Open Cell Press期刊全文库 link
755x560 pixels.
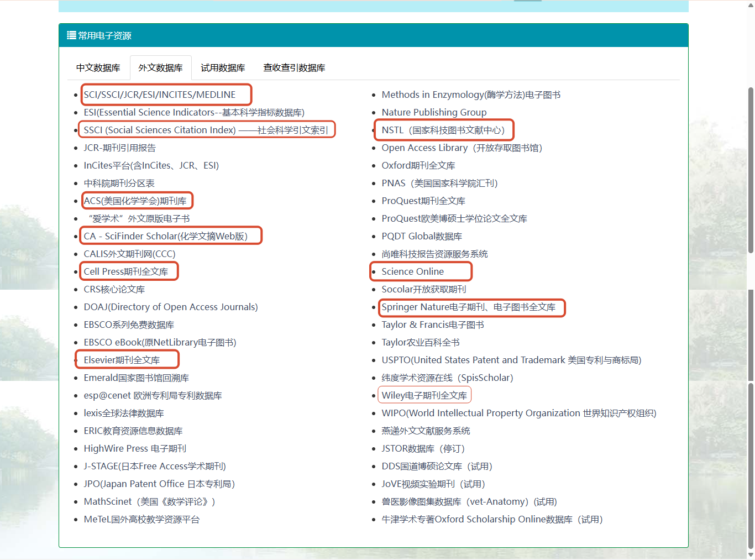click(x=126, y=271)
